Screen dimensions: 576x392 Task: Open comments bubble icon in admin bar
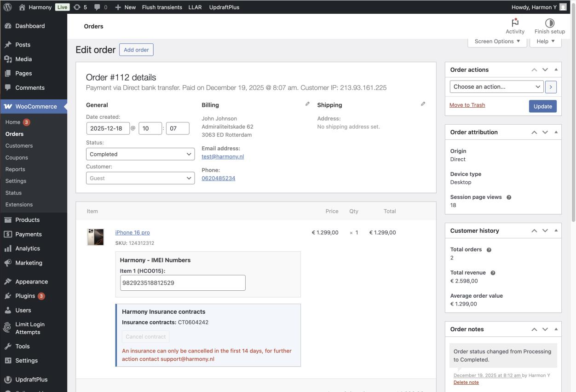point(97,7)
